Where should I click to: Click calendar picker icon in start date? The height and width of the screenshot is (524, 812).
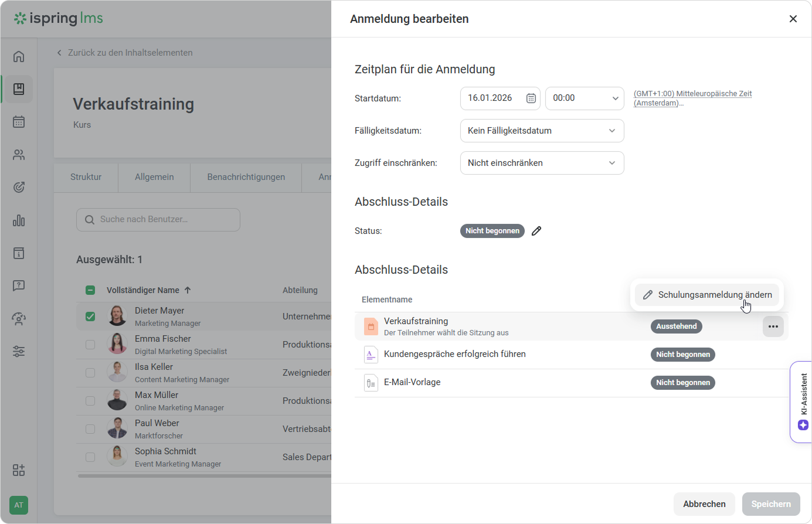[531, 98]
